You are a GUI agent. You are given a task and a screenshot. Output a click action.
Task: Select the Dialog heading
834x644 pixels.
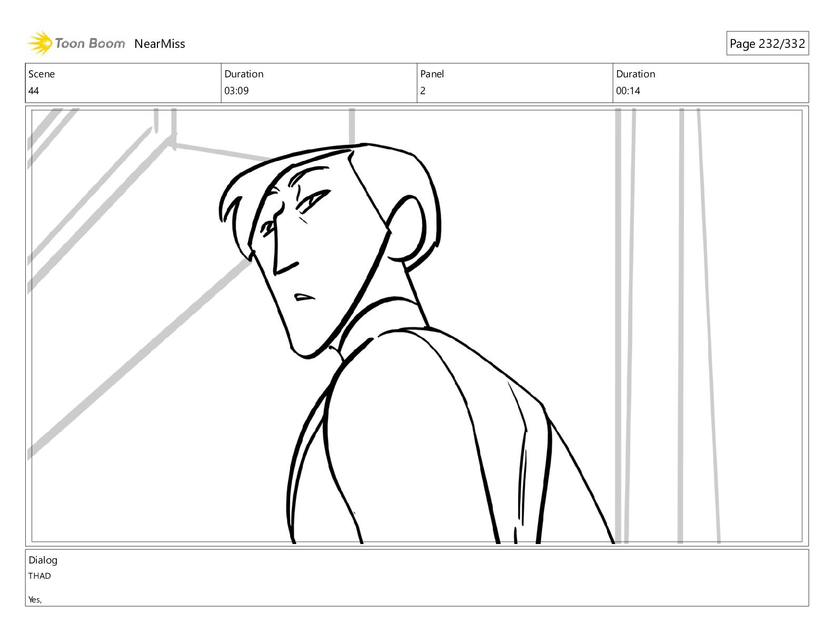(43, 560)
